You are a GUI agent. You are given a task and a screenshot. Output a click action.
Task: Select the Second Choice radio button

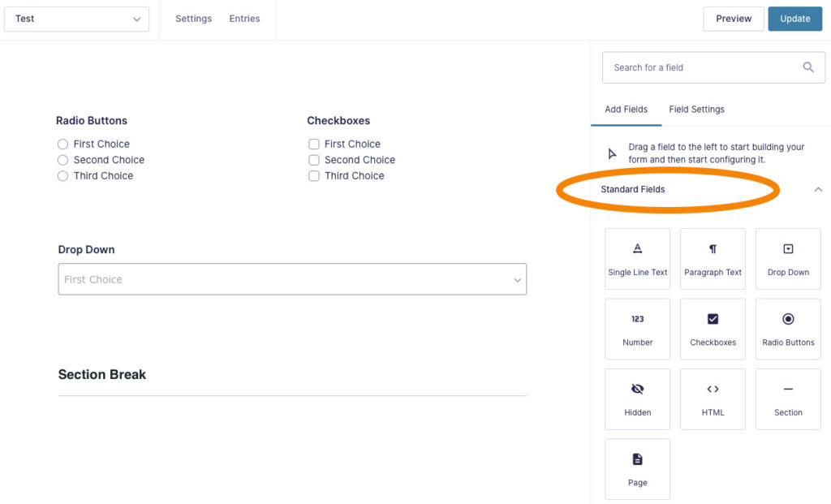[62, 160]
